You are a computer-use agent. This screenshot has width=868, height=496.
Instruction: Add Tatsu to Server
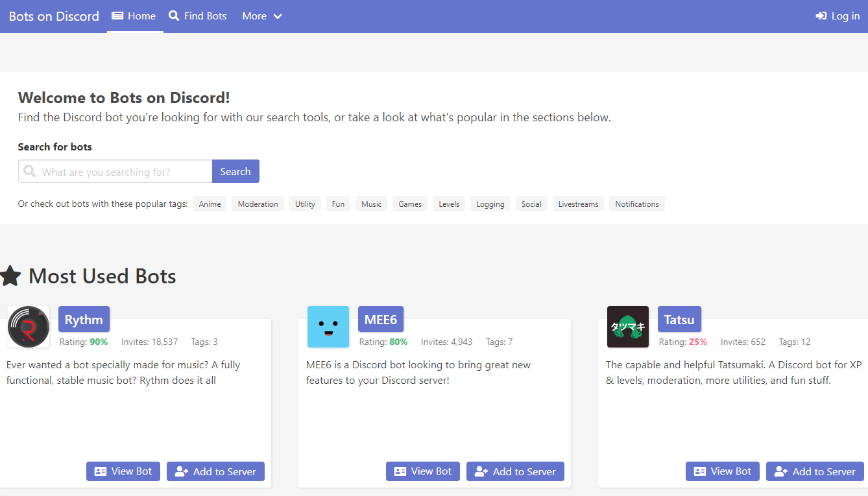tap(815, 471)
